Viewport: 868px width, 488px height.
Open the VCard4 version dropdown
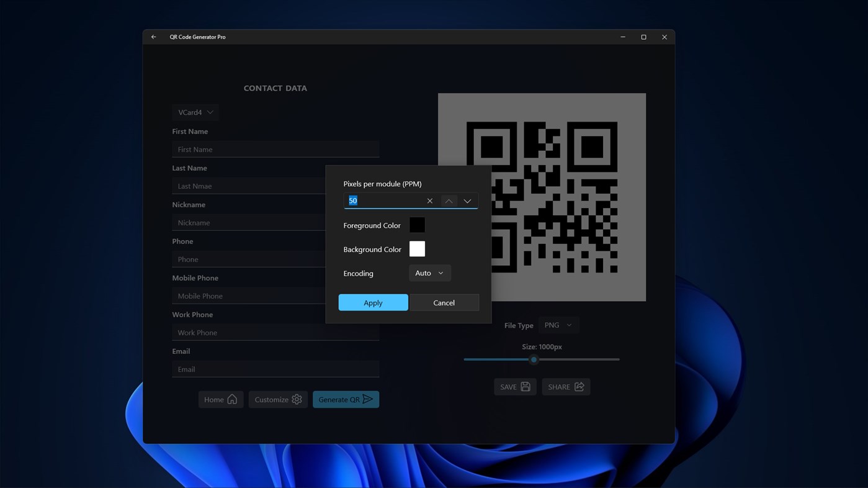[195, 112]
